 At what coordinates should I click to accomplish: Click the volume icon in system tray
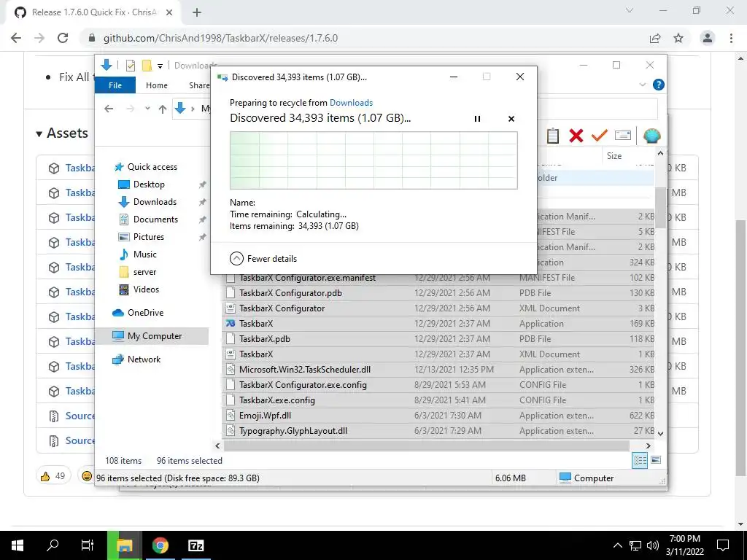[653, 545]
